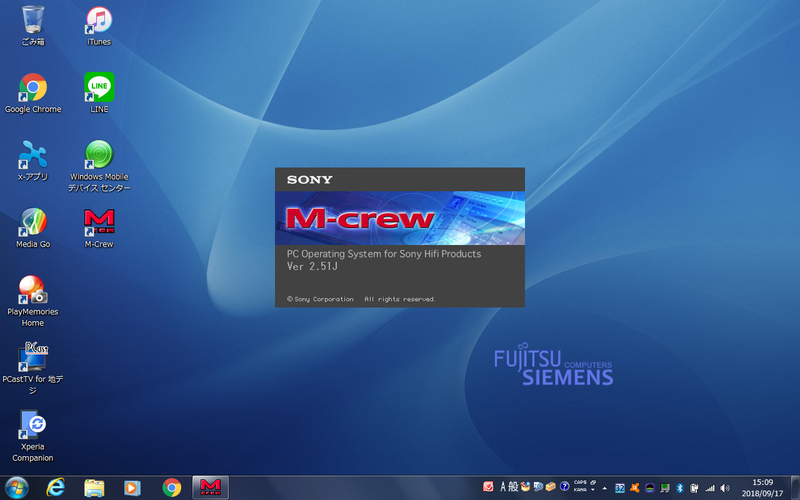Show hidden tray icons arrow
The height and width of the screenshot is (500, 800).
605,488
